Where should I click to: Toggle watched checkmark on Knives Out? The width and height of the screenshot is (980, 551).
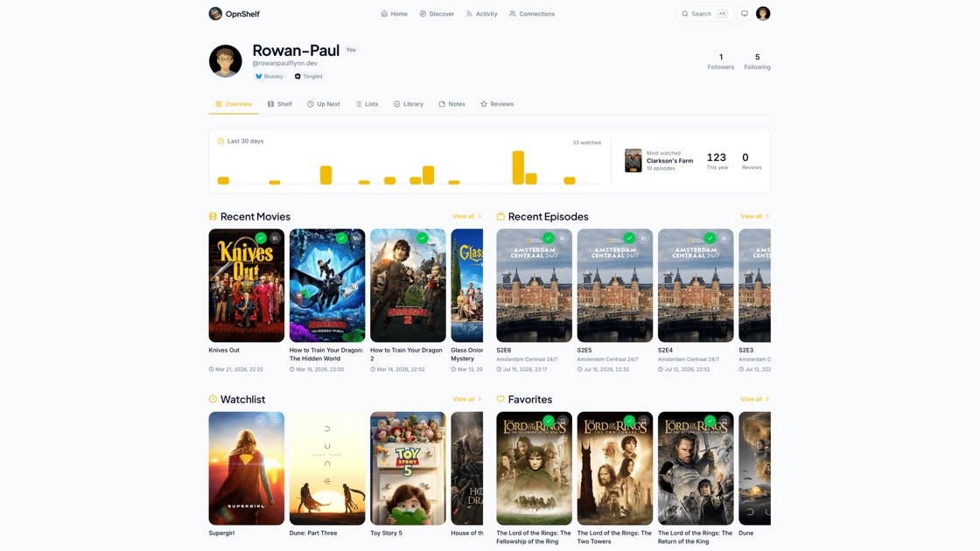[x=261, y=238]
